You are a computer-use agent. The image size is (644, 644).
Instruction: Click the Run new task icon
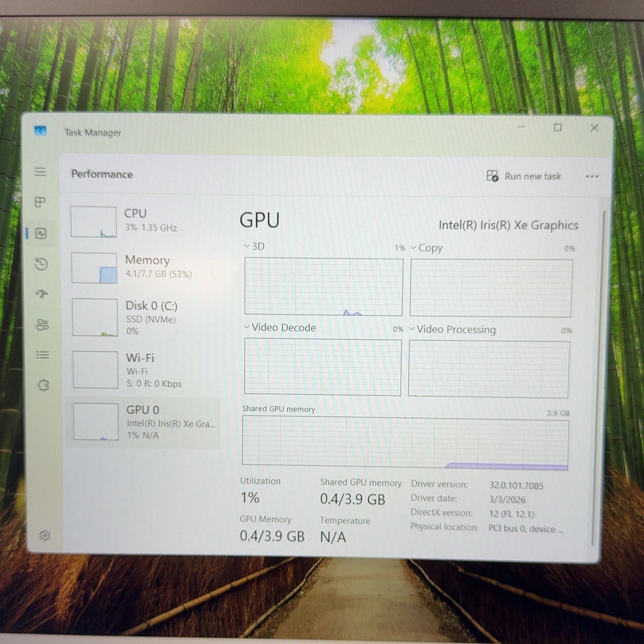coord(492,175)
